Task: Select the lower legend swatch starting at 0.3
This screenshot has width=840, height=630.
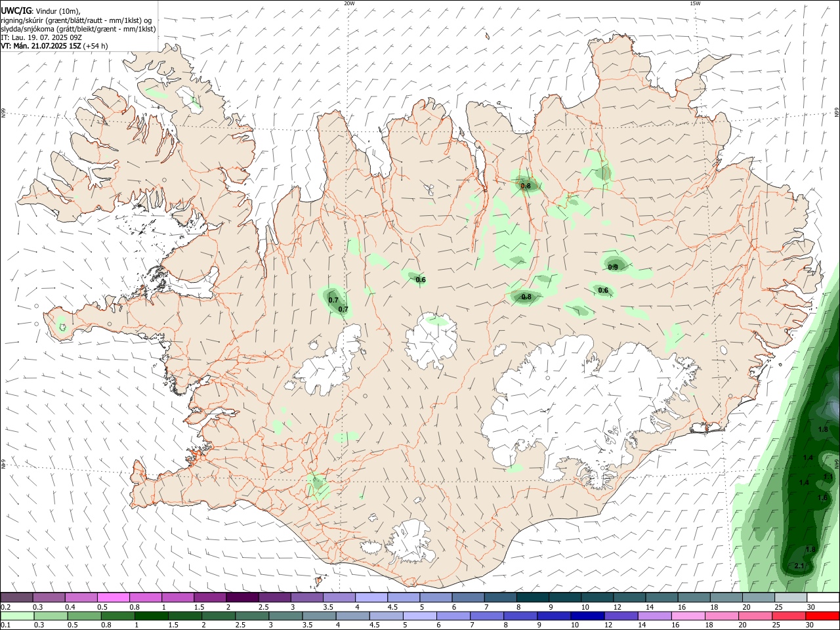Action: tap(51, 616)
